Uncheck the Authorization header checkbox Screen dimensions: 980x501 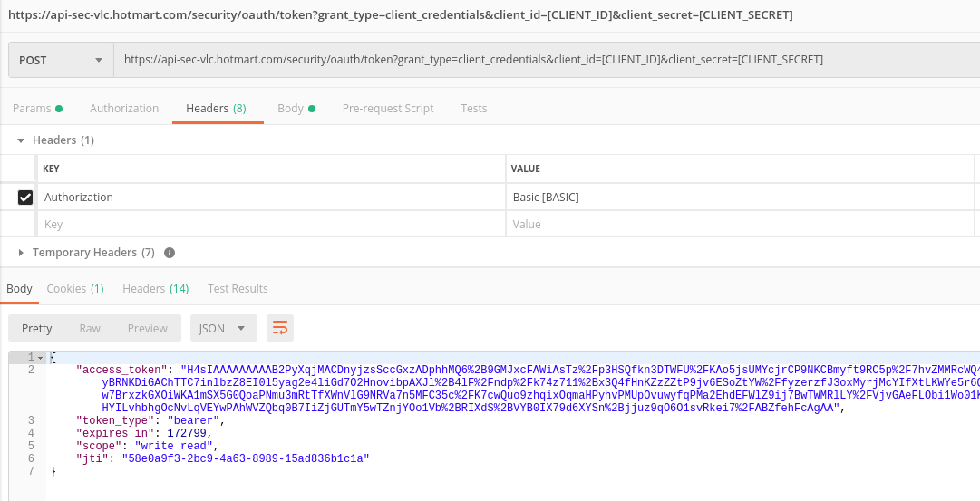click(25, 198)
